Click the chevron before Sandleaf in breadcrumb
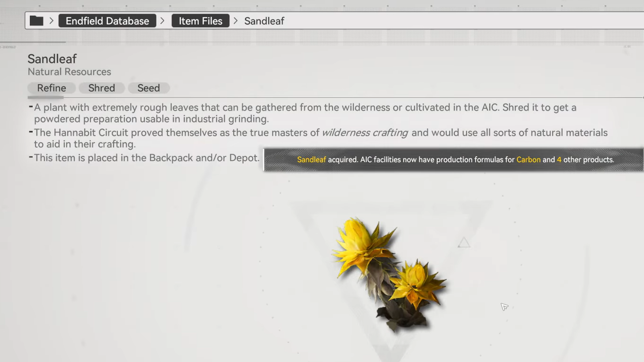The image size is (644, 362). click(236, 21)
